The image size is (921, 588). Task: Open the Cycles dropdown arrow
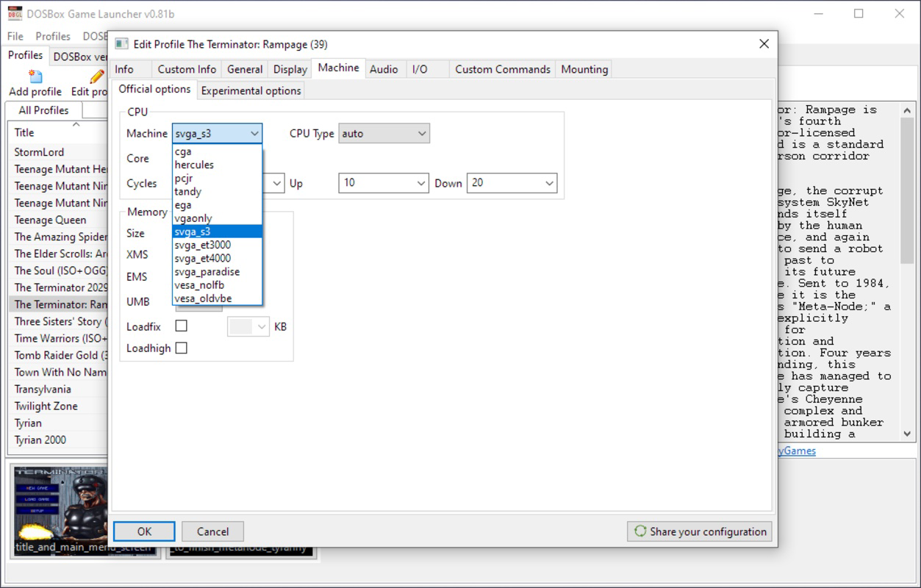click(x=277, y=183)
